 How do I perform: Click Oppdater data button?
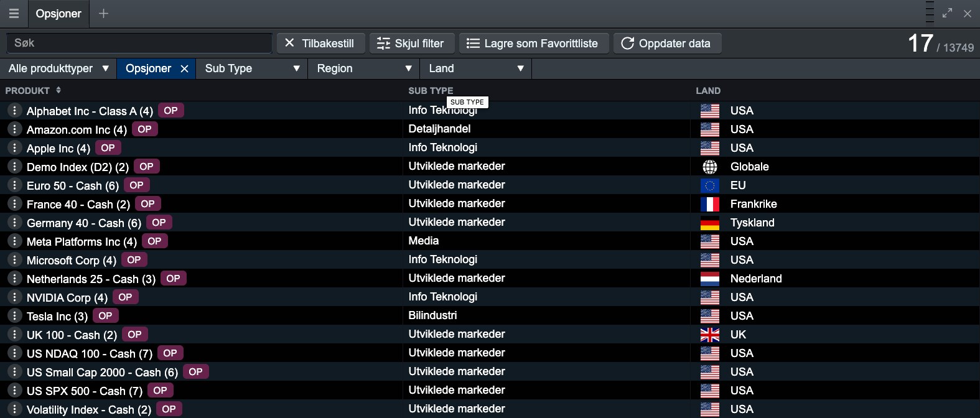pos(667,44)
